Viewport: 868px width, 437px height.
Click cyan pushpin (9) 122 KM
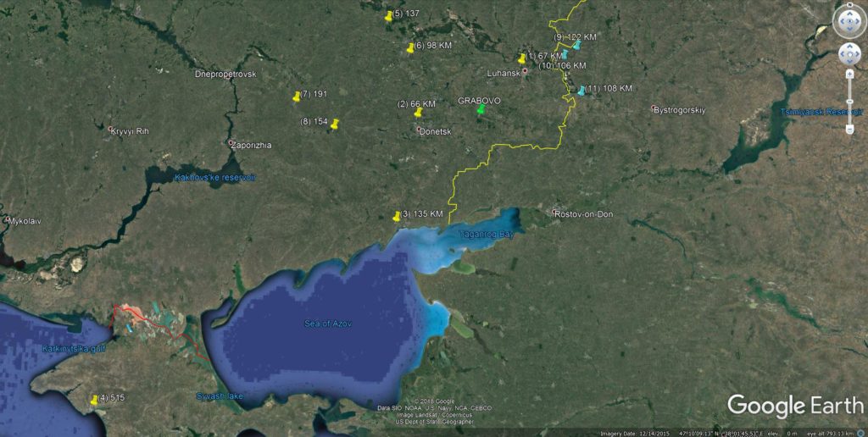pyautogui.click(x=576, y=45)
